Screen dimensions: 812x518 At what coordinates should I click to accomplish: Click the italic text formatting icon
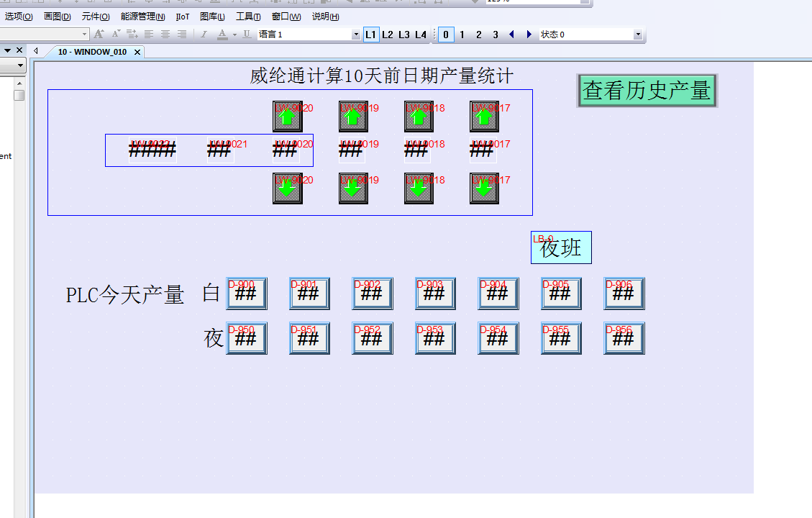coord(204,35)
